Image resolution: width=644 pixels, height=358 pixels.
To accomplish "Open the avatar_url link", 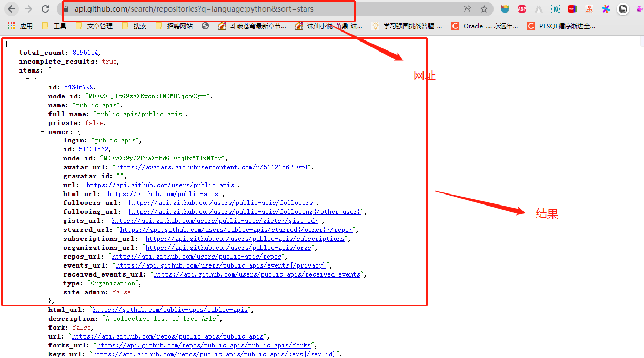I will pyautogui.click(x=212, y=167).
